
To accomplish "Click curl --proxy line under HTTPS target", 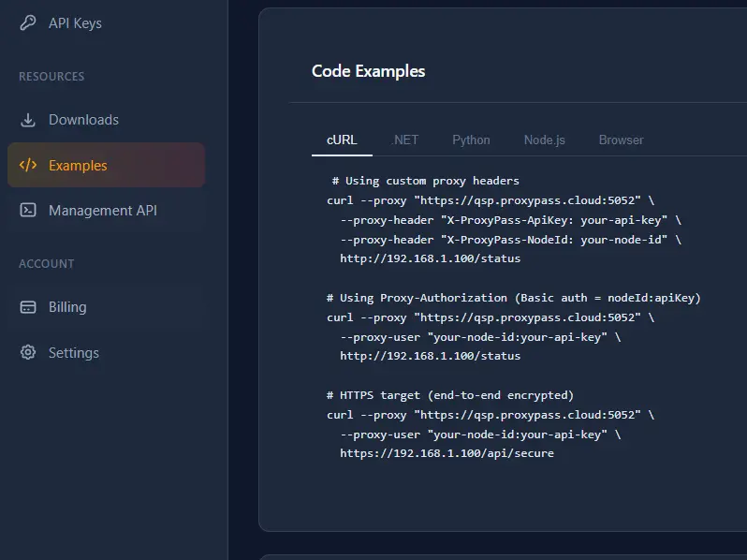I will click(x=491, y=415).
